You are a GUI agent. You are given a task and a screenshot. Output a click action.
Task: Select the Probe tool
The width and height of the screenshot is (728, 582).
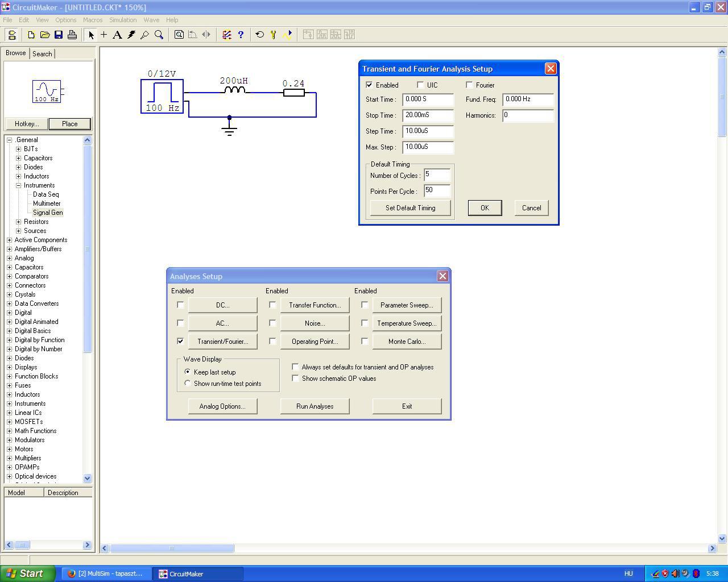click(x=145, y=35)
